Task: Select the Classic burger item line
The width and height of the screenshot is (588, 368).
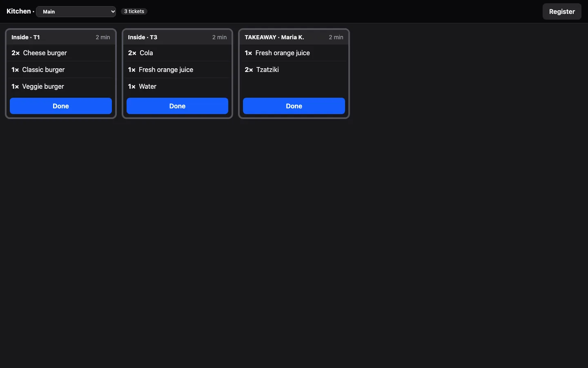Action: click(61, 70)
